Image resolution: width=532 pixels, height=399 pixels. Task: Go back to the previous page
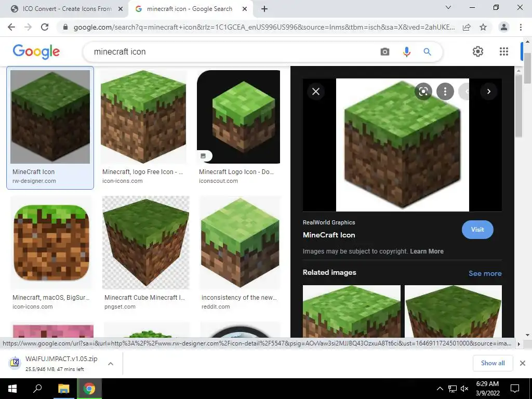pyautogui.click(x=11, y=27)
